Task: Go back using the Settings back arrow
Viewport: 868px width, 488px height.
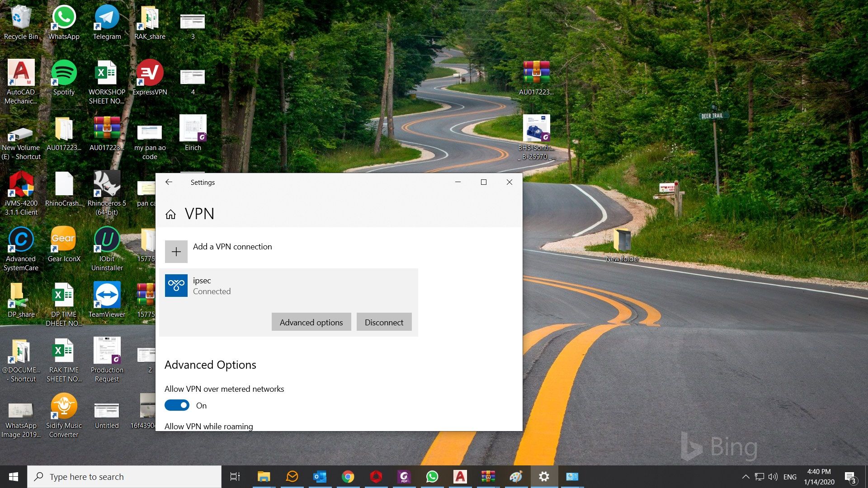Action: [169, 182]
